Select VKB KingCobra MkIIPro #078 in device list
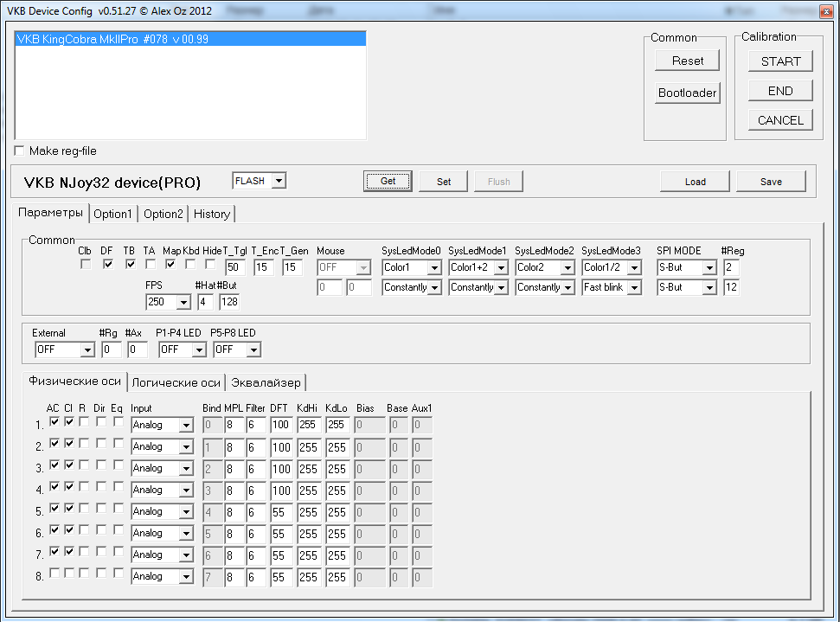 [x=190, y=39]
